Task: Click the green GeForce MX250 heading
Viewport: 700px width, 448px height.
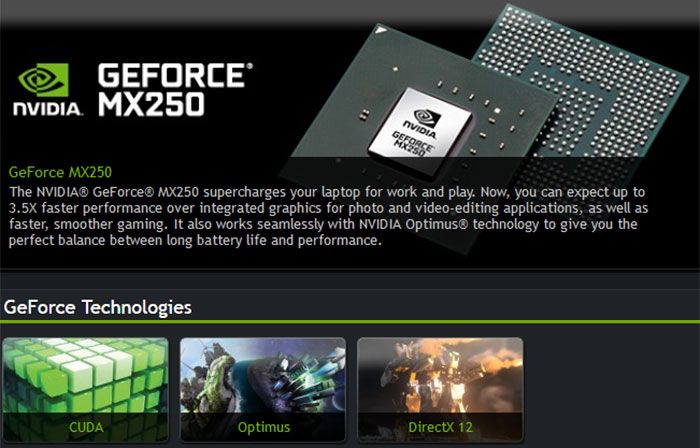Action: click(x=60, y=172)
